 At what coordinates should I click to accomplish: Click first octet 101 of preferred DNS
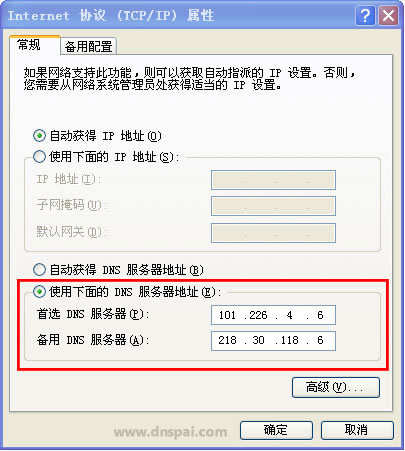click(x=227, y=315)
